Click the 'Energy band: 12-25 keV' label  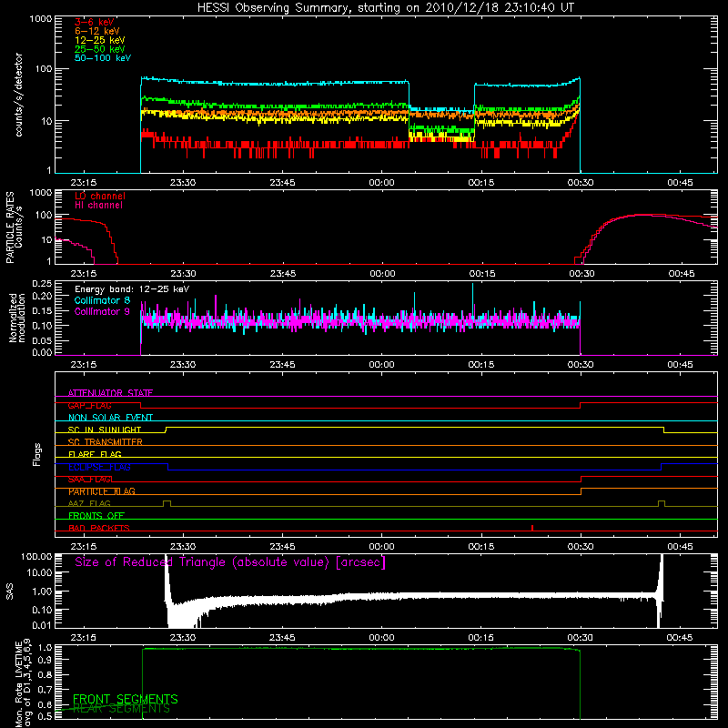click(x=132, y=289)
